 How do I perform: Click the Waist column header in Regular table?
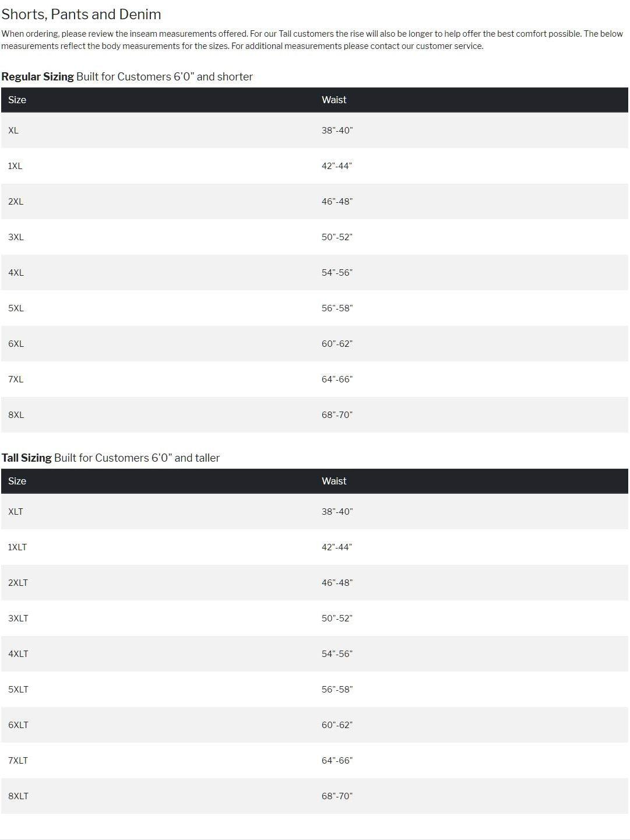click(334, 100)
